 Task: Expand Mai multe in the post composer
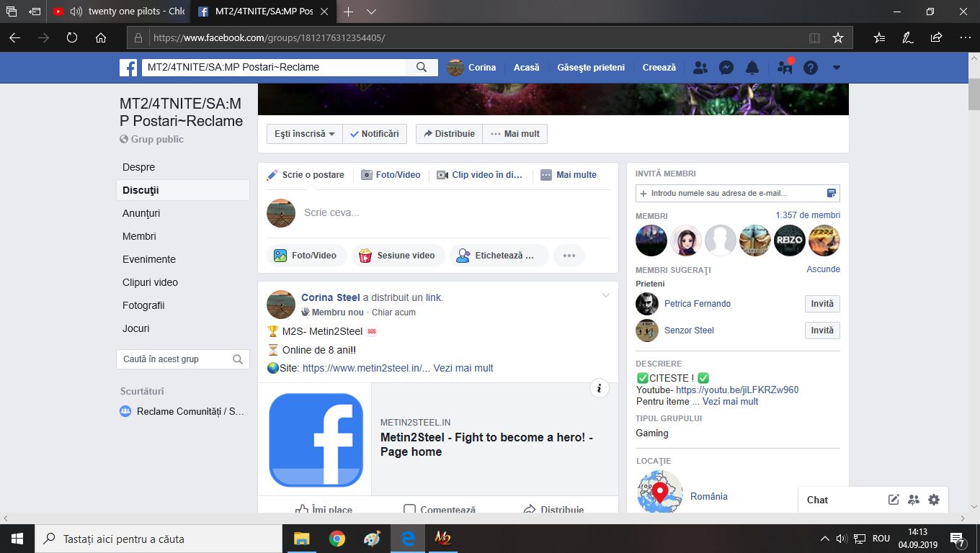[569, 175]
